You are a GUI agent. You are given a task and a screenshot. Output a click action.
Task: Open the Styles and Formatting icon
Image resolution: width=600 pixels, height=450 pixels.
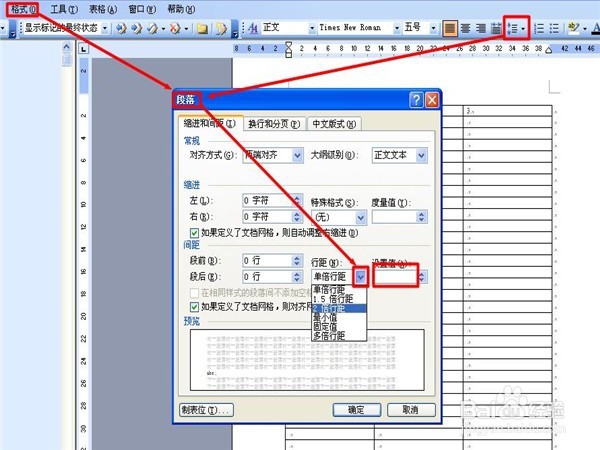pyautogui.click(x=253, y=28)
